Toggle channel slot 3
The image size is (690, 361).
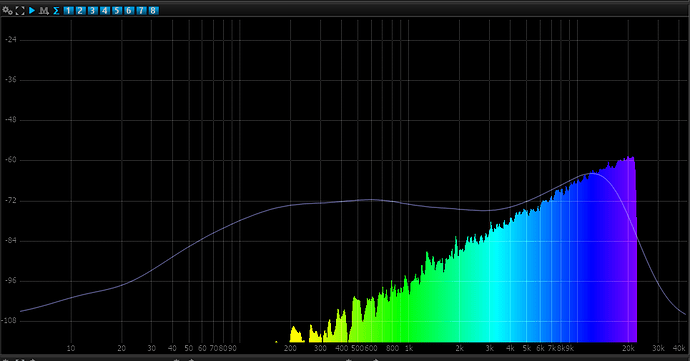click(92, 10)
